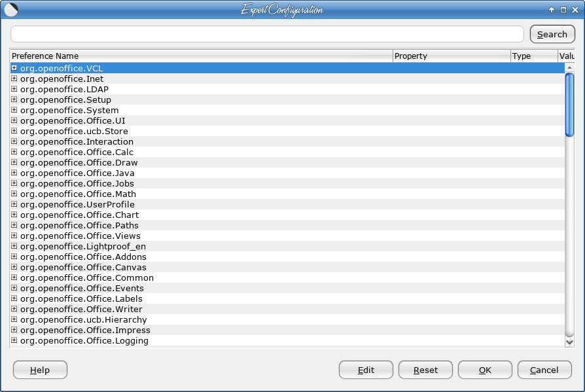This screenshot has width=585, height=392.
Task: Click the Edit button
Action: click(366, 370)
